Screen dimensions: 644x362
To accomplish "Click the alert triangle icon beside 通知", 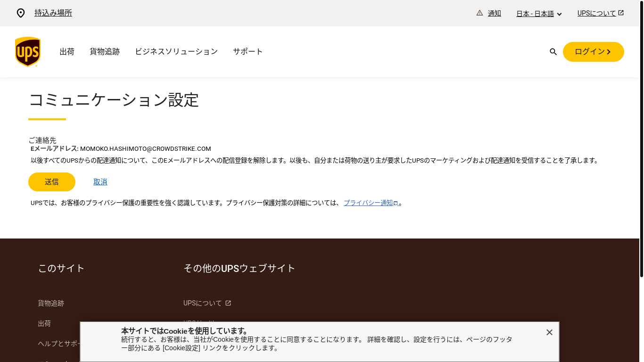I will tap(479, 13).
